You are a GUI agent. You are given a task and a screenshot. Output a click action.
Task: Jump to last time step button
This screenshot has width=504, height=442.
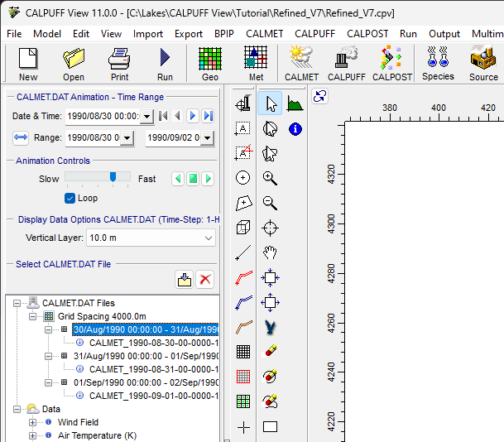click(x=208, y=116)
